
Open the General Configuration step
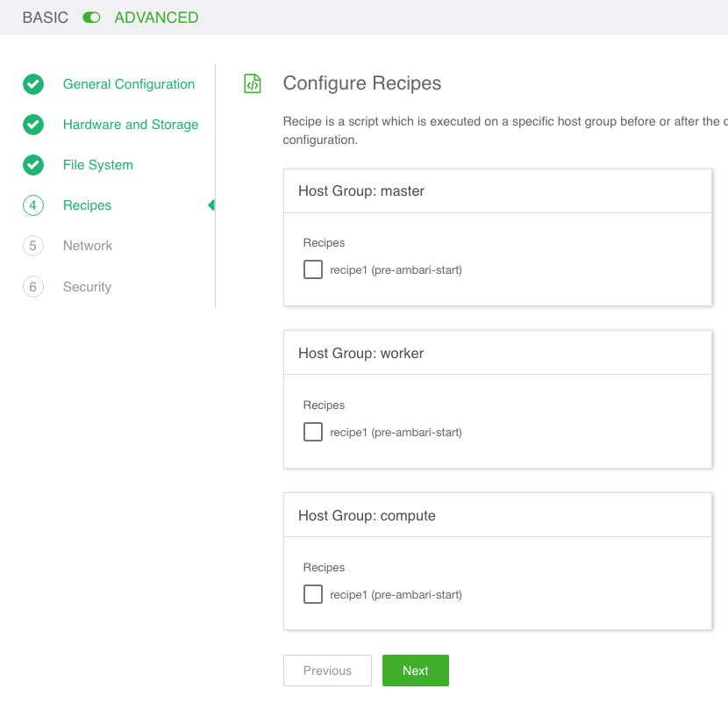tap(129, 84)
